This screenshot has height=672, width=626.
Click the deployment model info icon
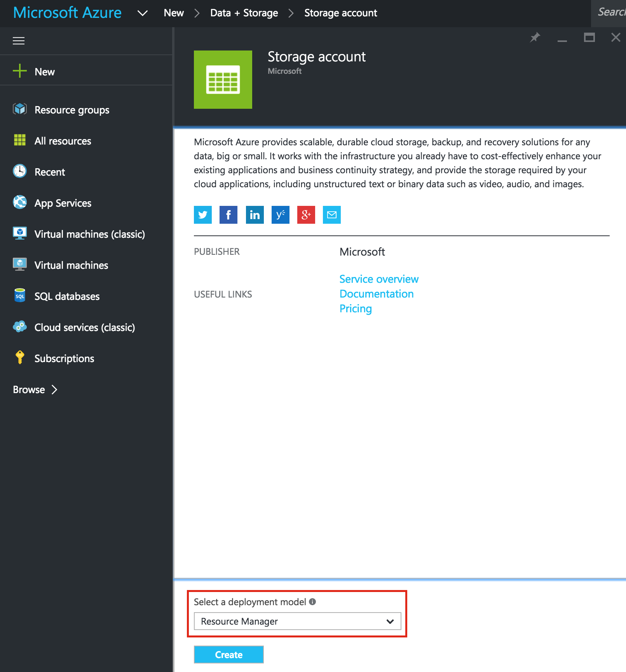point(312,602)
